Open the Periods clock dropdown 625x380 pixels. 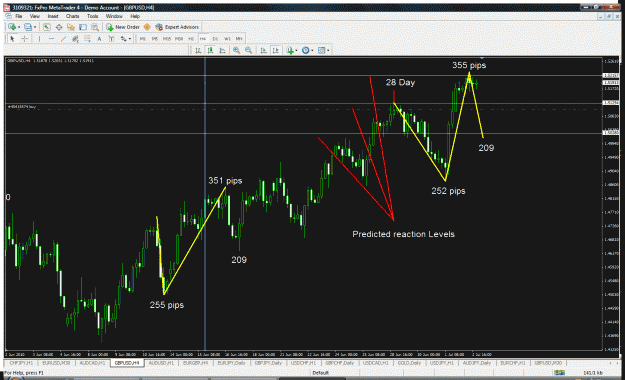click(x=307, y=50)
